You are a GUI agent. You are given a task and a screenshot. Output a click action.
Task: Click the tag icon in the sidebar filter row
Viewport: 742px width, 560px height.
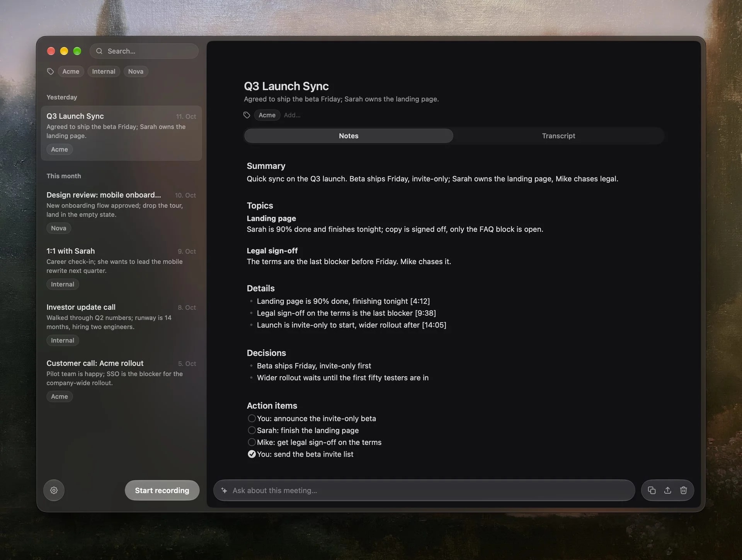pyautogui.click(x=50, y=71)
